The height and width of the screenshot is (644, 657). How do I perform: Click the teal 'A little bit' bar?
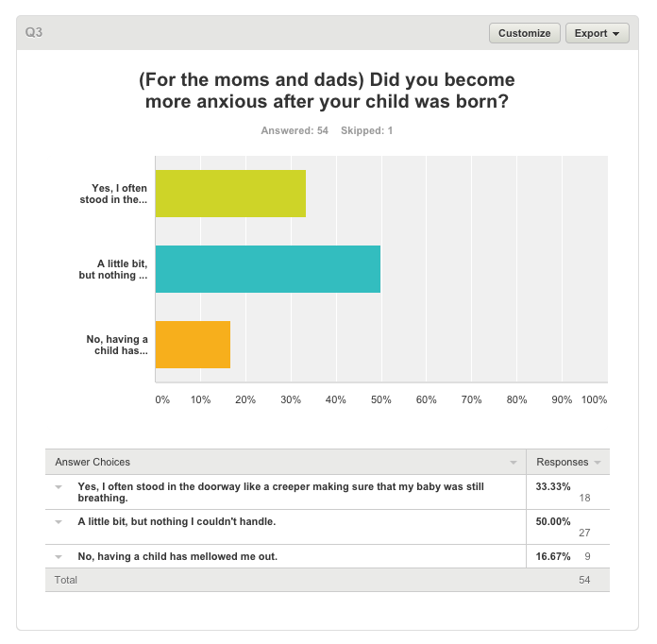point(268,269)
